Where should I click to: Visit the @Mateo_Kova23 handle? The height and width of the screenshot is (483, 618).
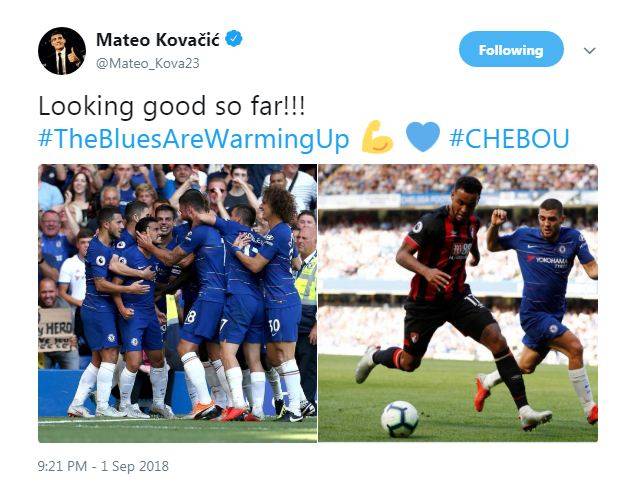148,63
